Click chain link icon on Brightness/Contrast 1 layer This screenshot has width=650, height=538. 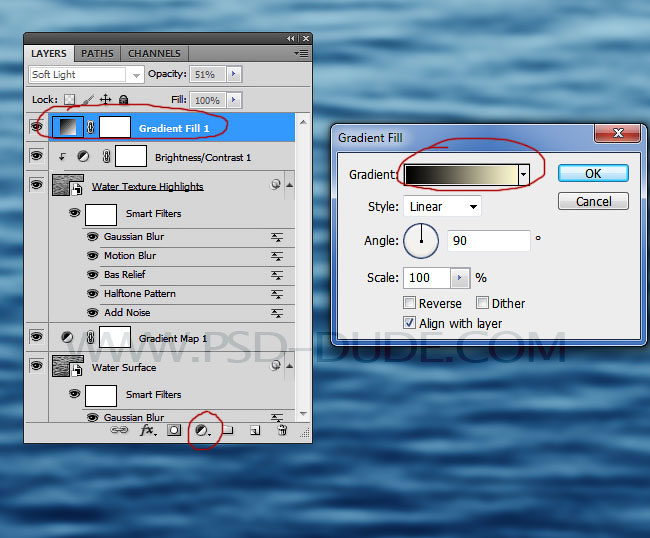[x=107, y=157]
